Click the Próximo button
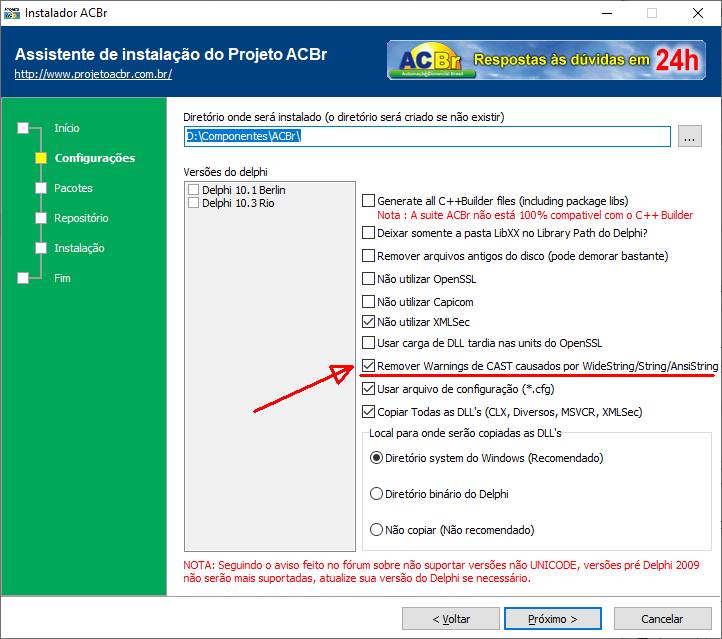722x639 pixels. tap(553, 619)
